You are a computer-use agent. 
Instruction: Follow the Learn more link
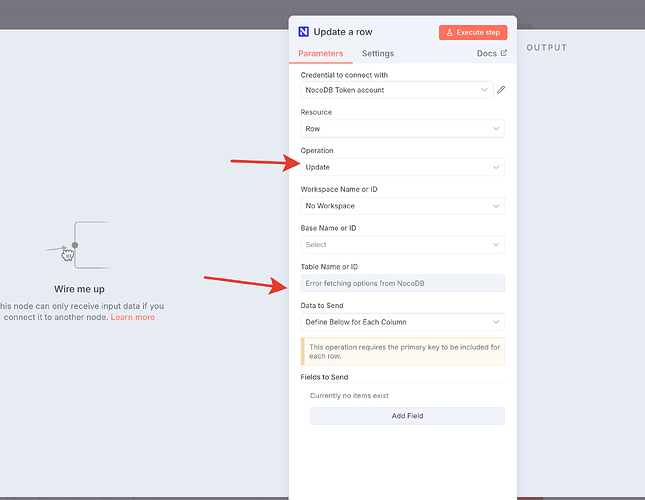coord(133,317)
